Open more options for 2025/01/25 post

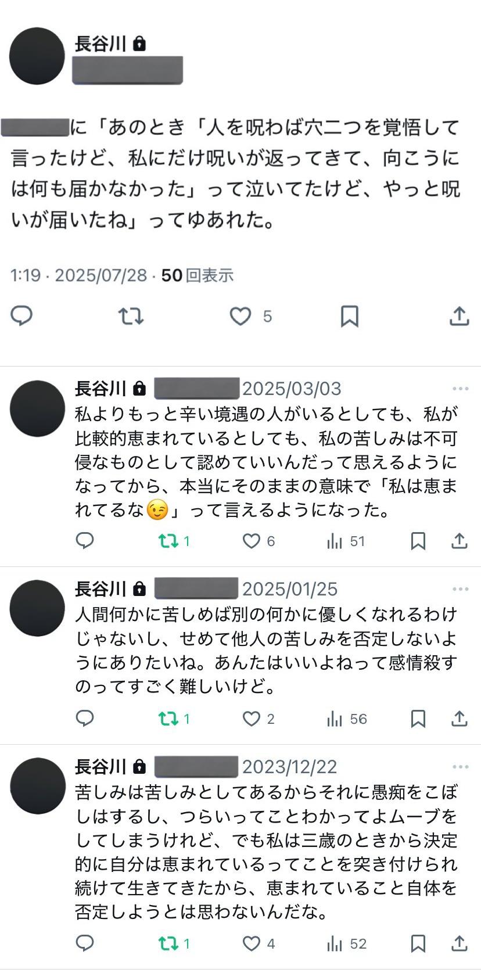(x=460, y=589)
